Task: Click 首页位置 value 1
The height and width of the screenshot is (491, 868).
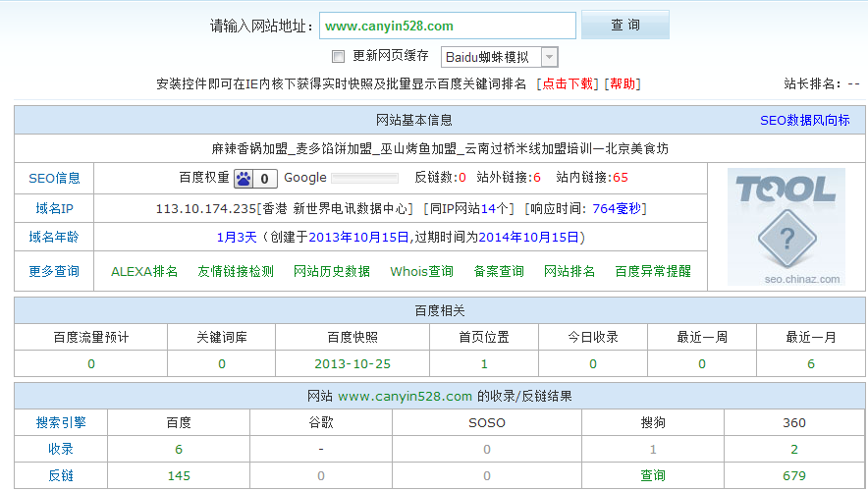Action: click(484, 364)
